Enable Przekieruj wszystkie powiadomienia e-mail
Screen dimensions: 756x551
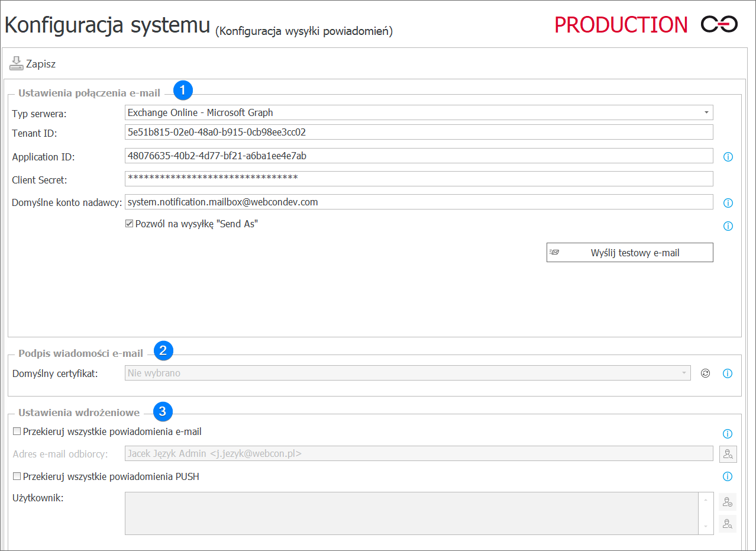click(x=17, y=431)
